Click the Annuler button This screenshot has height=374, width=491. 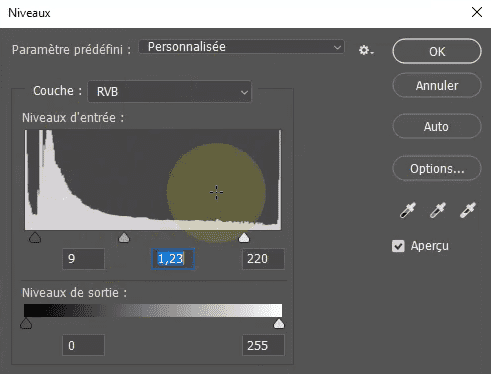437,85
